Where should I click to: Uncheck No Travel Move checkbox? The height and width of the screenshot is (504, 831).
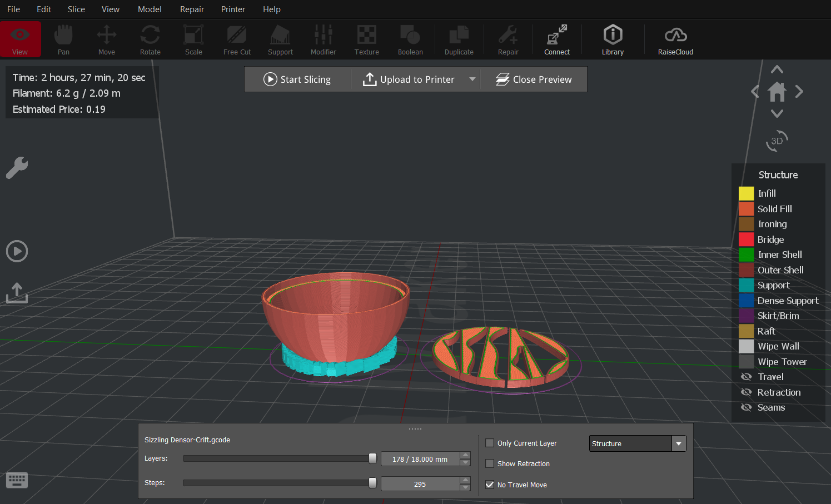[490, 485]
